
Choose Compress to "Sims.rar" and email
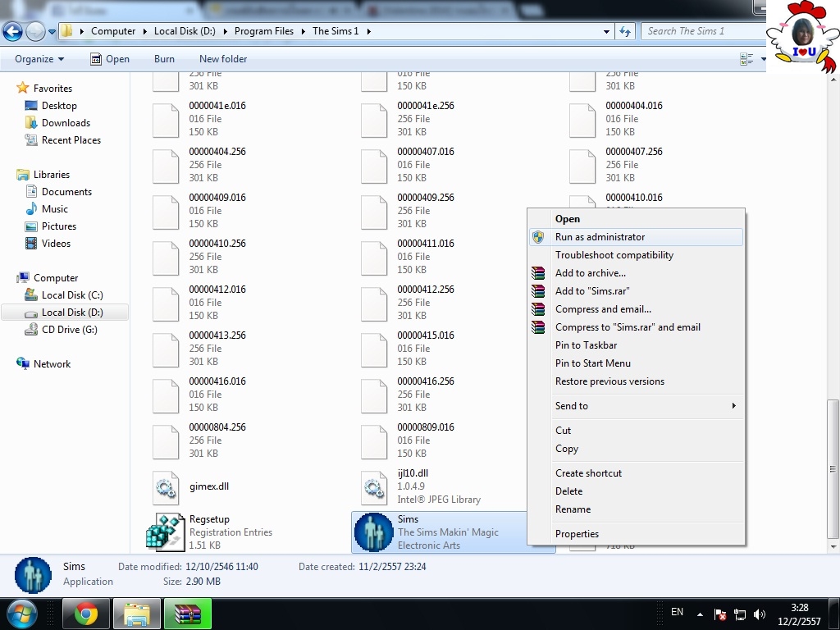(x=637, y=326)
